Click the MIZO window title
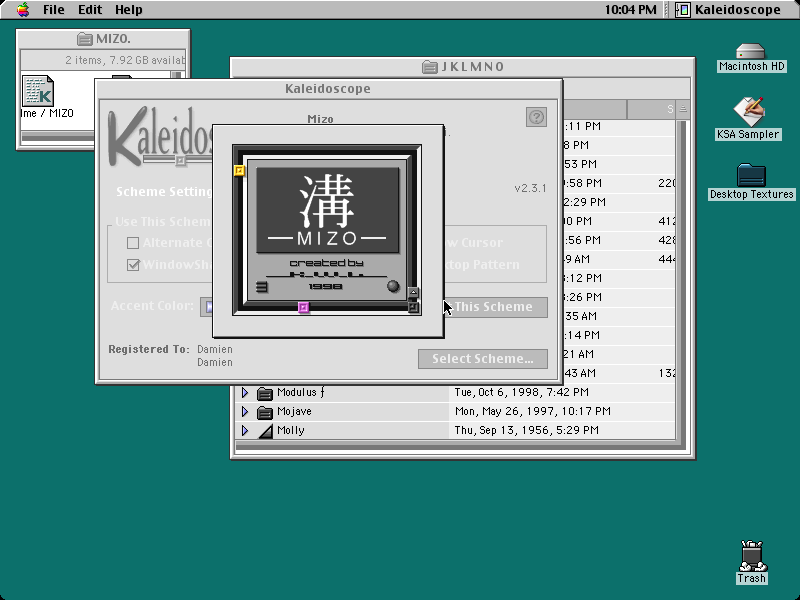The width and height of the screenshot is (800, 600). tap(113, 39)
